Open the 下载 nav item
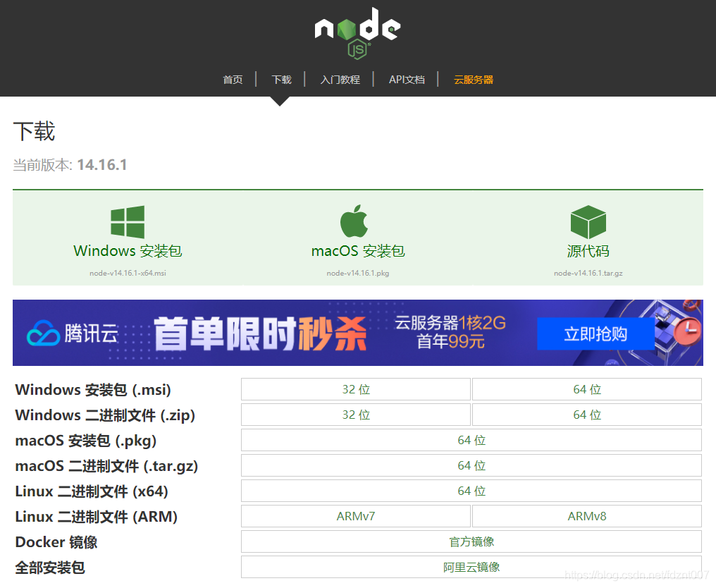 click(281, 80)
